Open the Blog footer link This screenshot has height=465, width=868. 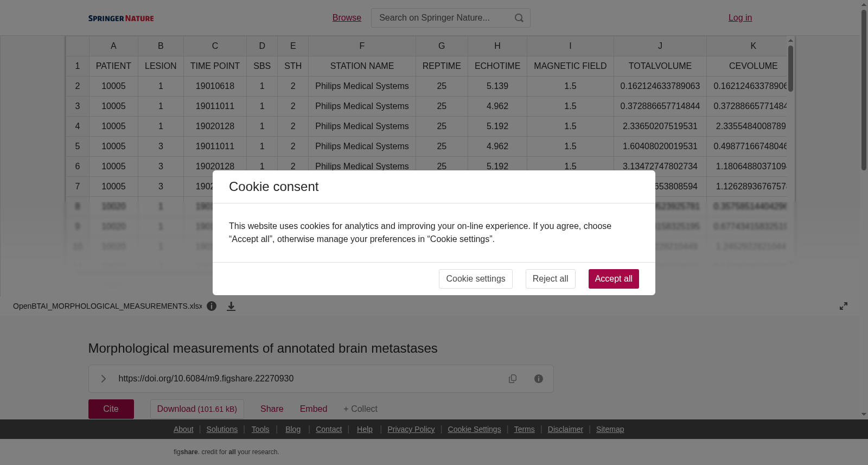click(293, 429)
